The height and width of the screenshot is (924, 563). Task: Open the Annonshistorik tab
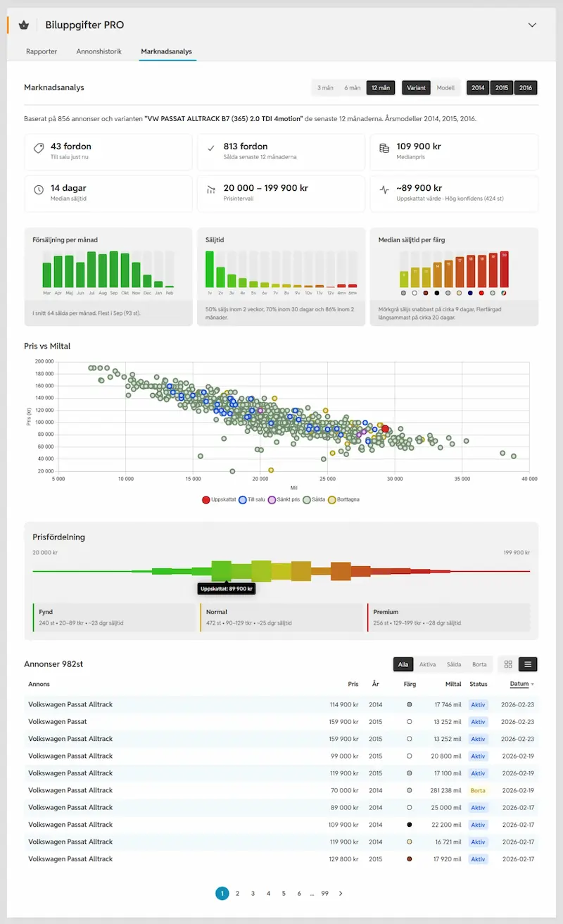click(99, 51)
